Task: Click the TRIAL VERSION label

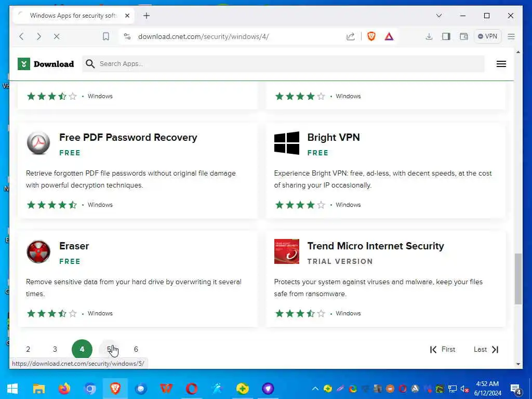Action: 340,262
